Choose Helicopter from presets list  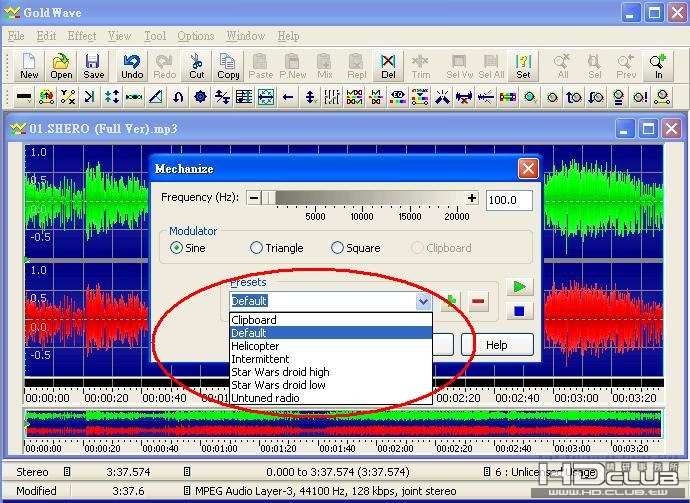tap(256, 346)
